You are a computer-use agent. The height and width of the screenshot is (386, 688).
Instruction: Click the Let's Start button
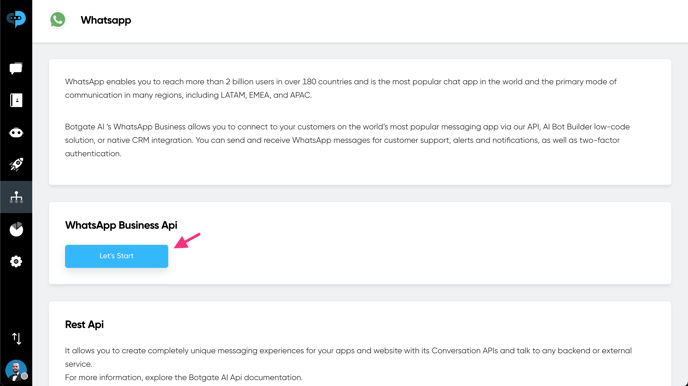pyautogui.click(x=116, y=256)
